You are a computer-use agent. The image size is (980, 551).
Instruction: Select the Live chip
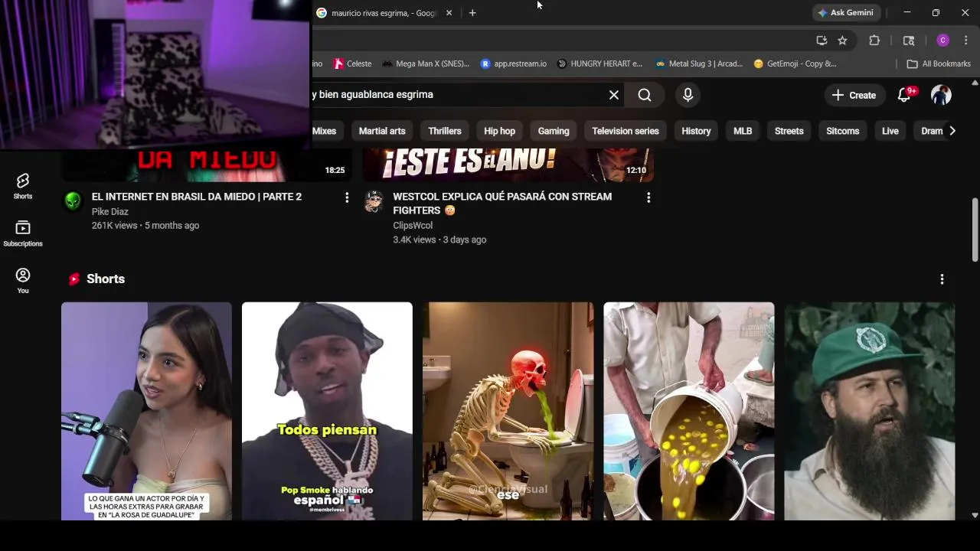(890, 131)
